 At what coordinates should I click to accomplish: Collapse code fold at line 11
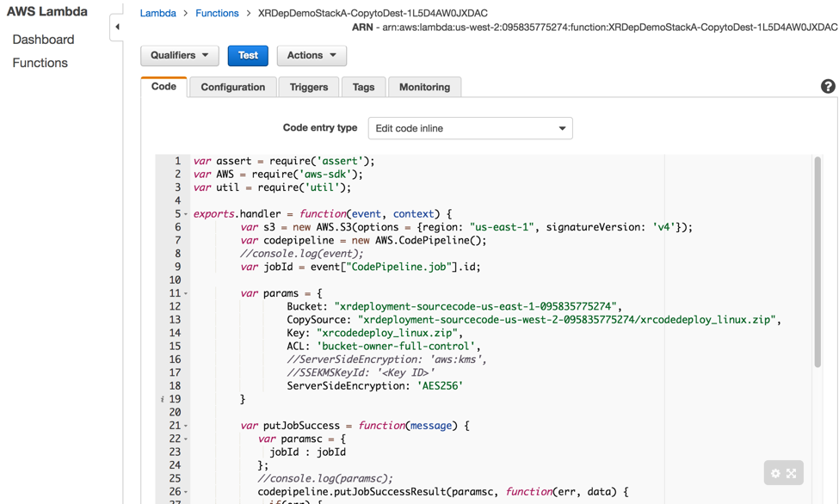tap(186, 294)
